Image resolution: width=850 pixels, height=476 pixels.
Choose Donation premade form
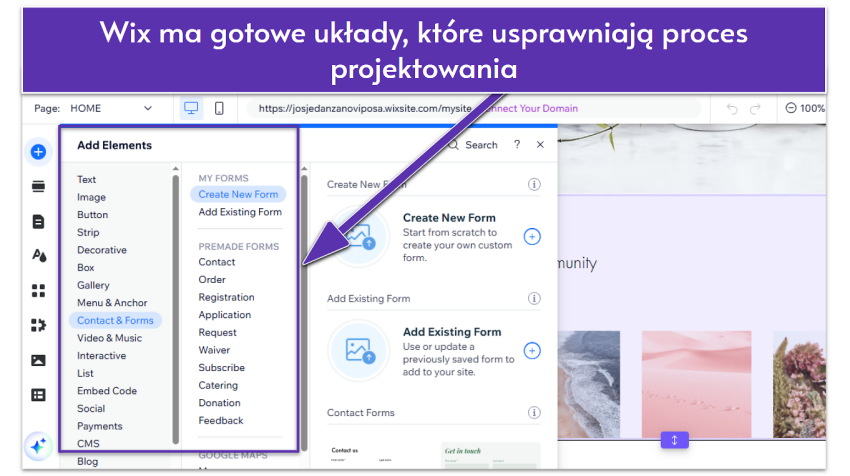tap(219, 403)
